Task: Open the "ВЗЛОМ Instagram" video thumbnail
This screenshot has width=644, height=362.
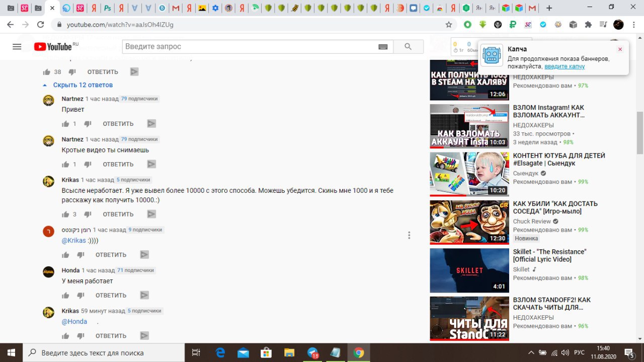Action: click(x=469, y=126)
